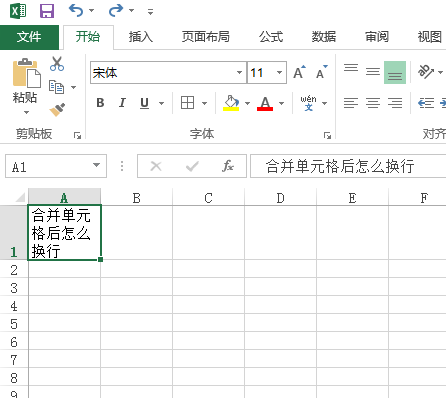Select cell A1 with the wrapped text
This screenshot has width=446, height=398.
tap(64, 233)
